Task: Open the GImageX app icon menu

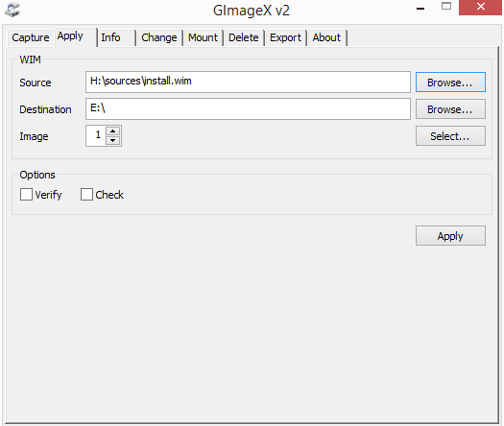Action: tap(12, 10)
